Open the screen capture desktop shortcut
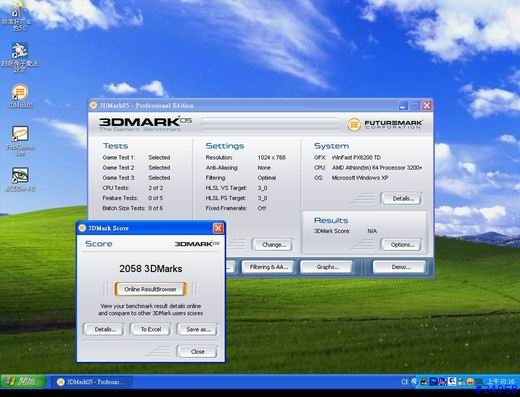520x397 pixels. (x=20, y=140)
